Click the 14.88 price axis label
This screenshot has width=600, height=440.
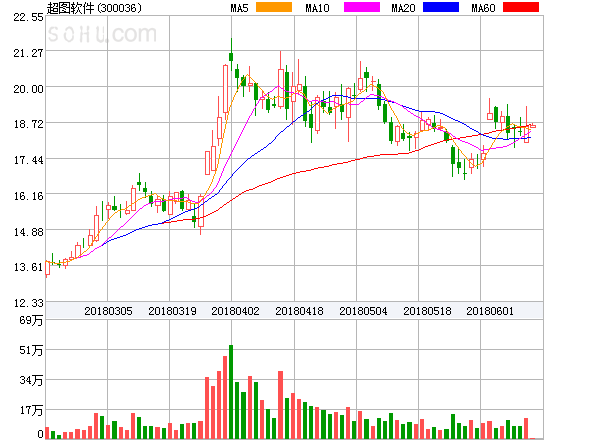(x=29, y=232)
